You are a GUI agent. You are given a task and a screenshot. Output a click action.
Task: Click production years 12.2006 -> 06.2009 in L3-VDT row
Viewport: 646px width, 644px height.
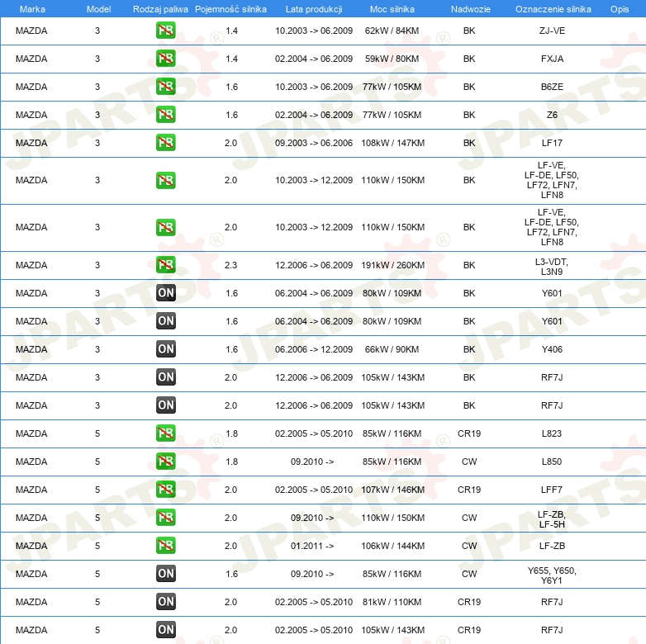314,265
